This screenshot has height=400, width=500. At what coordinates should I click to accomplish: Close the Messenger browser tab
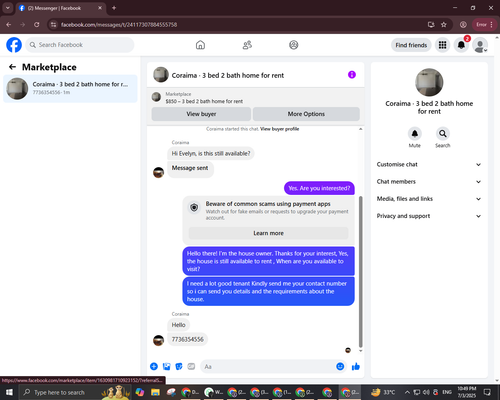click(x=100, y=8)
